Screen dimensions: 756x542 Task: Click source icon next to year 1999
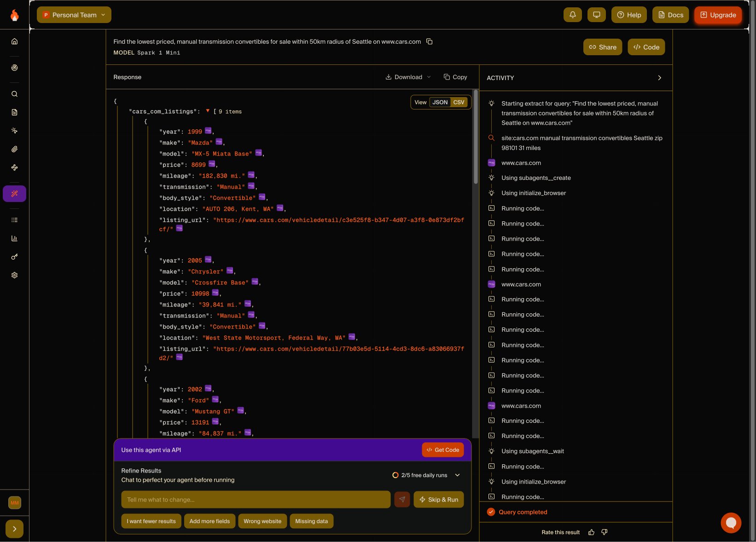pyautogui.click(x=208, y=131)
